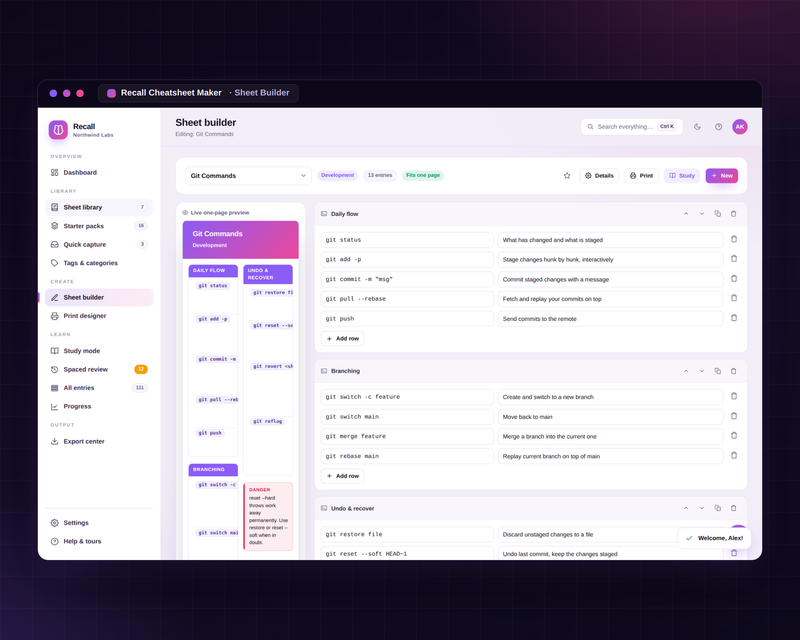Open Study mode in the sidebar

pos(99,351)
